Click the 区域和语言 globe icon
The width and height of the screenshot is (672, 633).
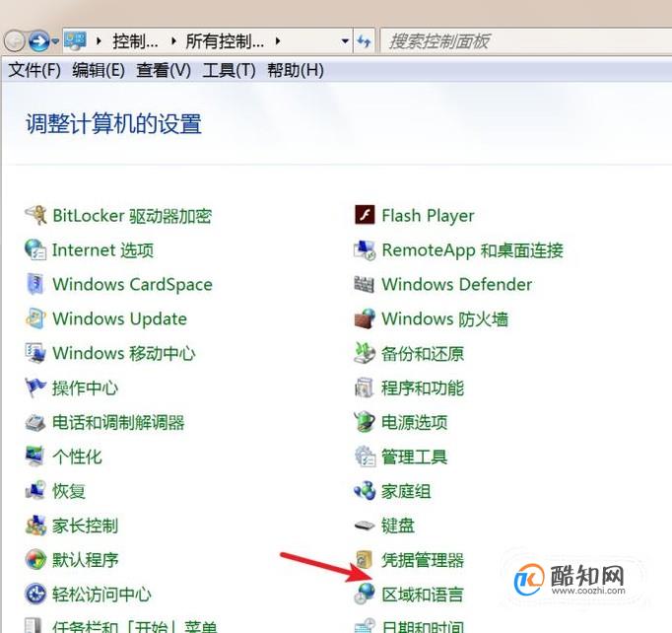(x=365, y=595)
